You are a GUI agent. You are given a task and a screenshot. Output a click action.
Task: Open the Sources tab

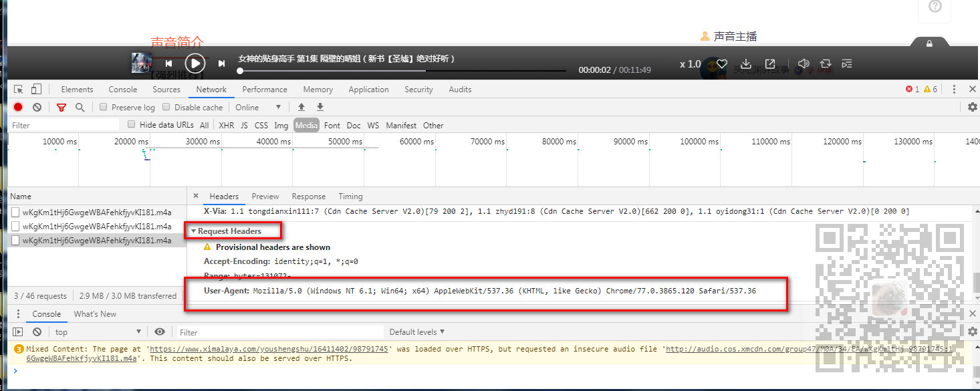[166, 89]
